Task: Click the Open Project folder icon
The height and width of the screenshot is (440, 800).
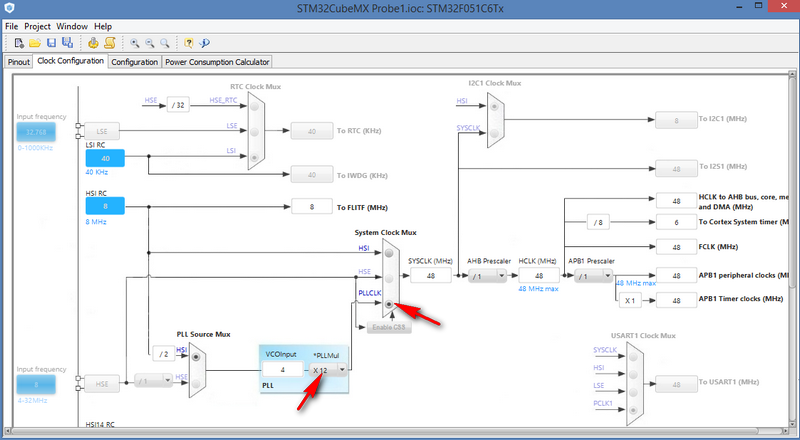Action: point(35,43)
